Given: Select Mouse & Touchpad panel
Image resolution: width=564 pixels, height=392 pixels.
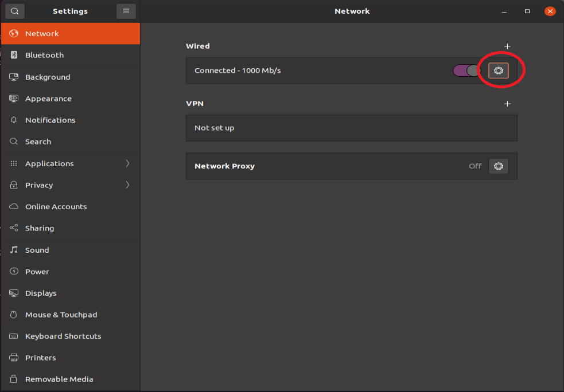Looking at the screenshot, I should tap(71, 315).
